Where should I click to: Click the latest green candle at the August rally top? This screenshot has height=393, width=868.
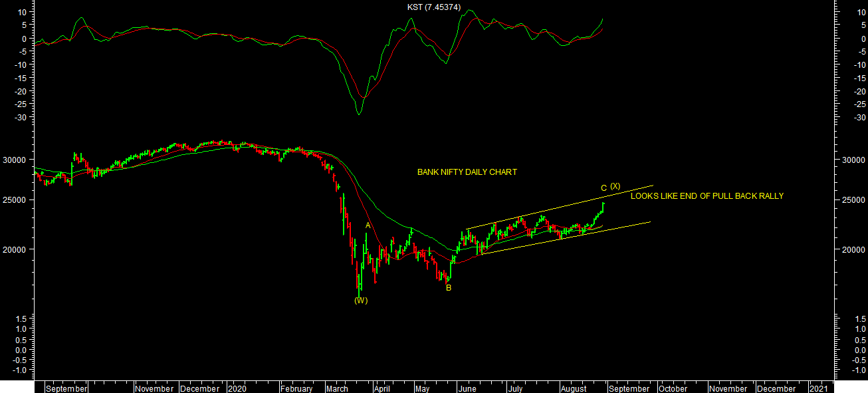point(603,206)
